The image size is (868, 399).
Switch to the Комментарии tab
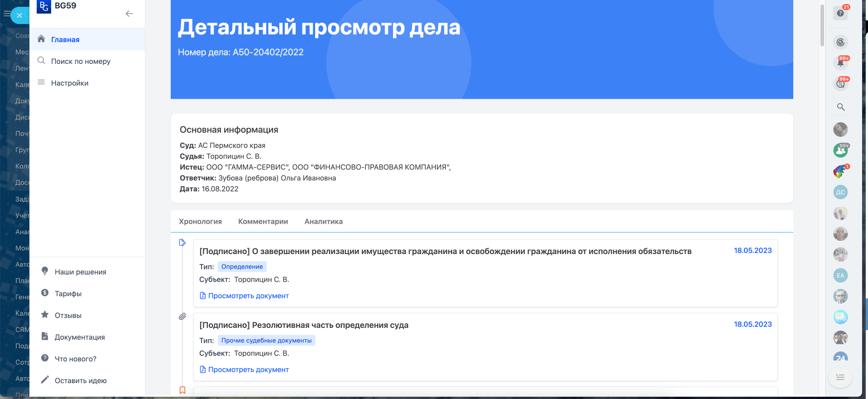263,221
